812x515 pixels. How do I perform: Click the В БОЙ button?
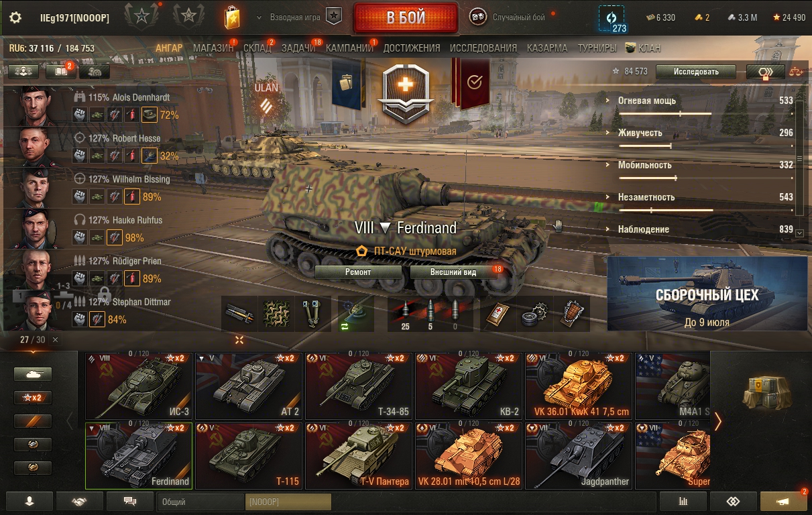pos(406,18)
